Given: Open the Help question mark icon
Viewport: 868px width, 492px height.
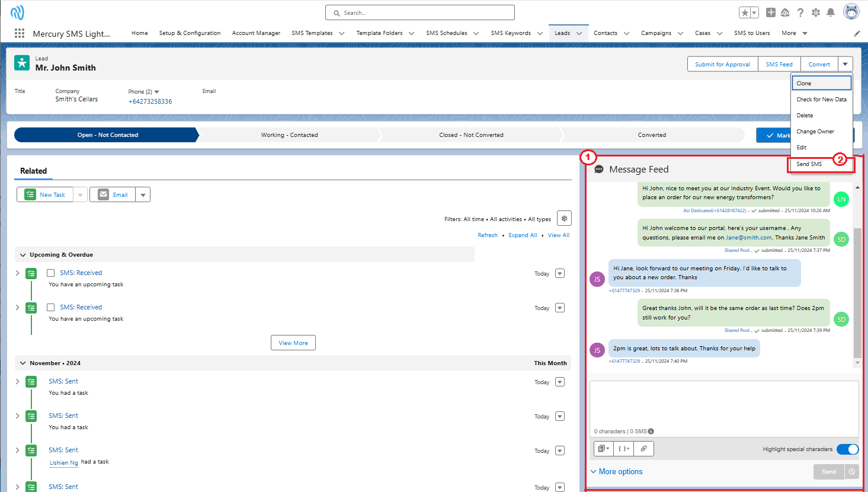Looking at the screenshot, I should pyautogui.click(x=800, y=12).
